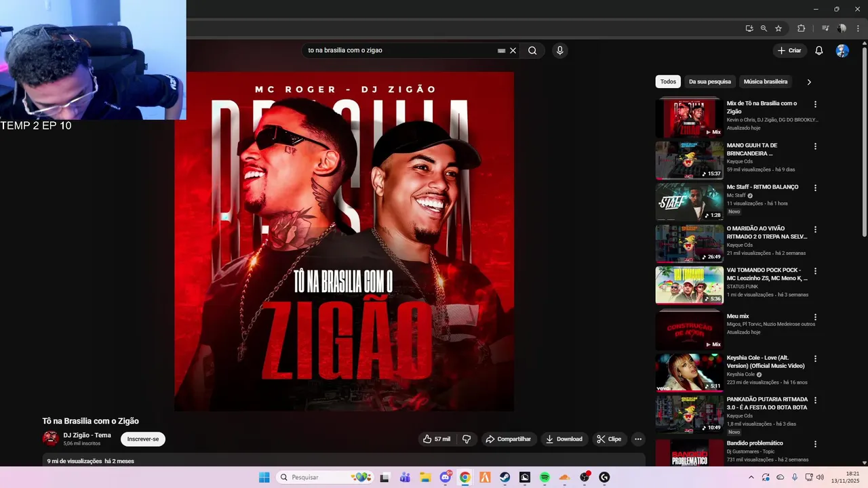Open Chrome profile avatar
Screen dimensions: 868x488
pos(842,28)
